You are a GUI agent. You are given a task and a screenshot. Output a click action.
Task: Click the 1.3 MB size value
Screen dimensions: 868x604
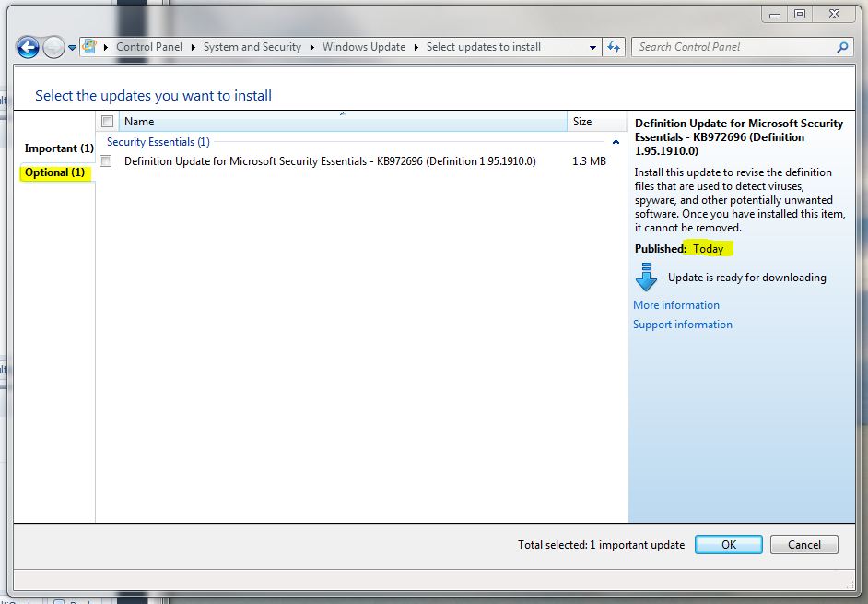coord(589,161)
